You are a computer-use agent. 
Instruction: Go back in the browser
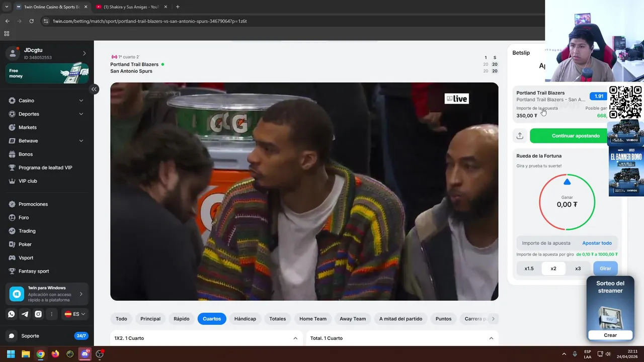(x=7, y=21)
